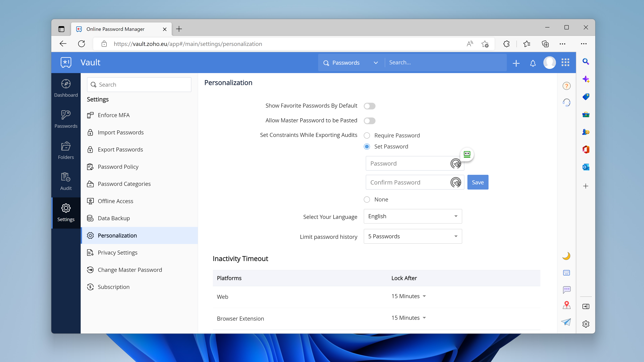Viewport: 644px width, 362px height.
Task: Click the add new entry plus icon
Action: click(x=516, y=62)
